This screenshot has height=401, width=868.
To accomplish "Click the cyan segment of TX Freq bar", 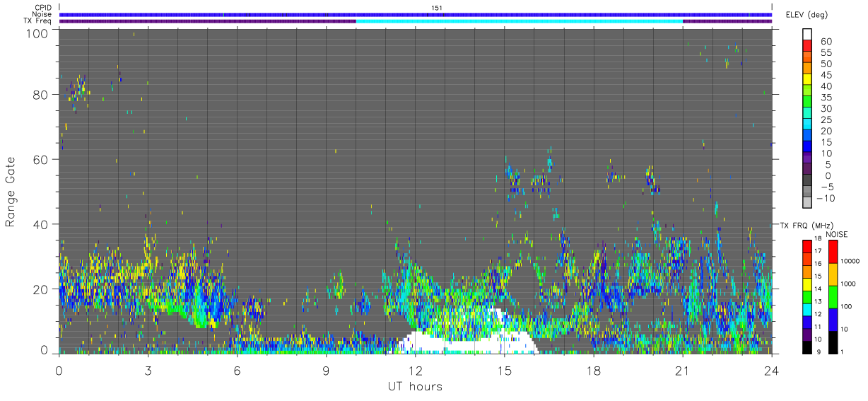I will (x=520, y=21).
